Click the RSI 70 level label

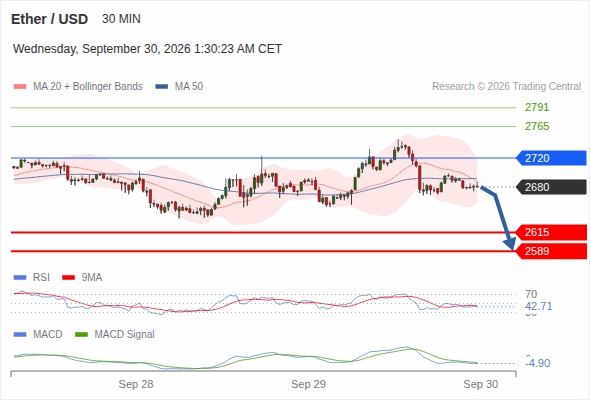coord(531,294)
